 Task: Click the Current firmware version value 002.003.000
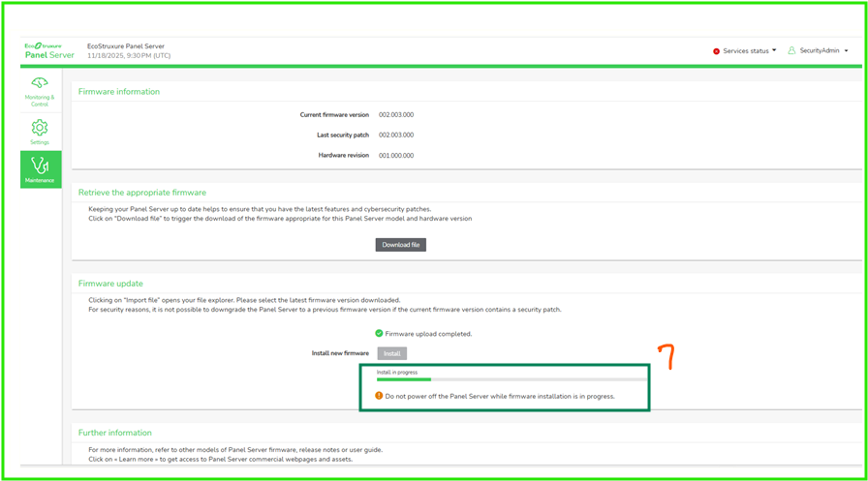(396, 115)
